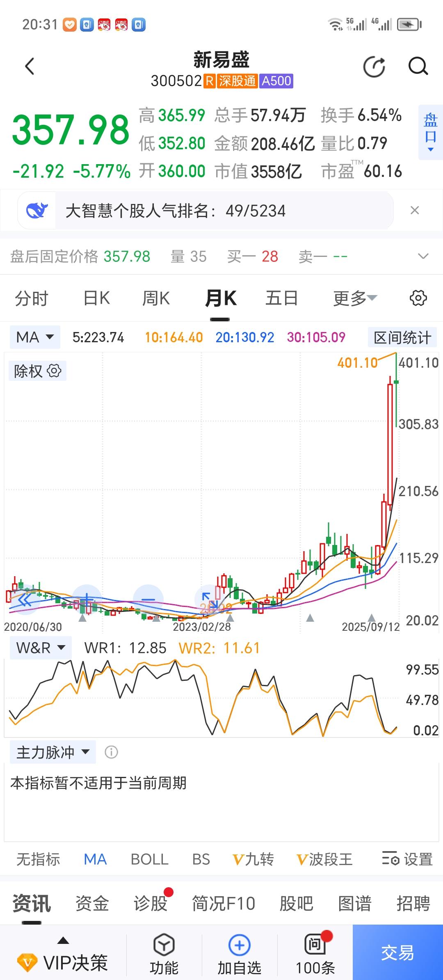
Task: Open the 股吧 forum tab
Action: [296, 904]
